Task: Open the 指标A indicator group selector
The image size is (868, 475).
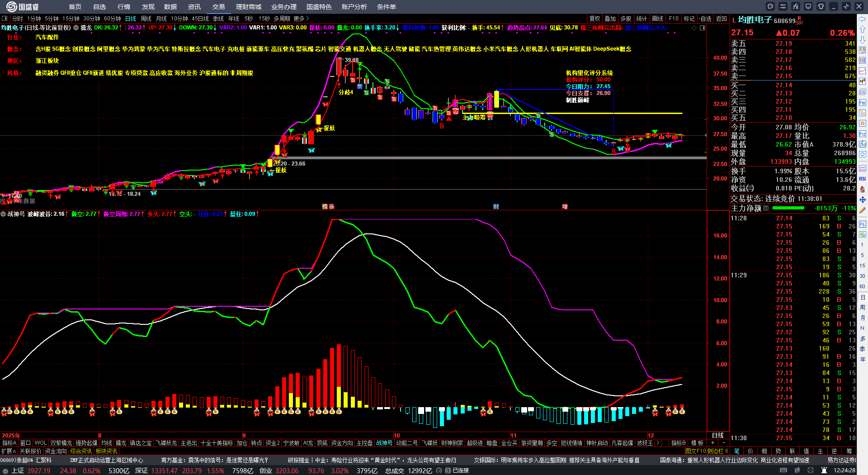Action: click(9, 443)
